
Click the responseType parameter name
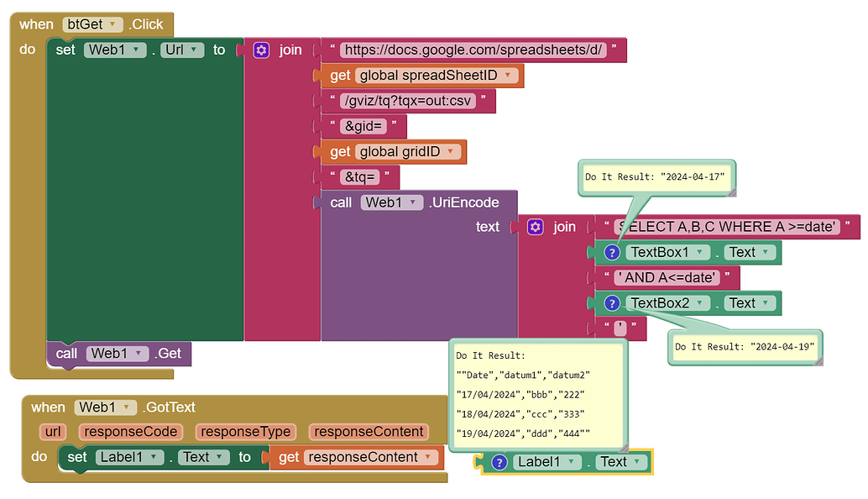click(x=245, y=432)
